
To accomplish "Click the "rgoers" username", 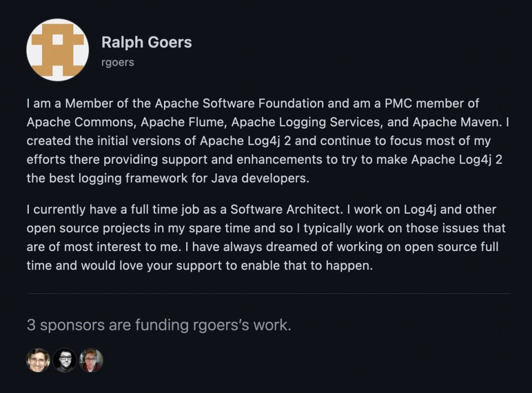I will [118, 63].
